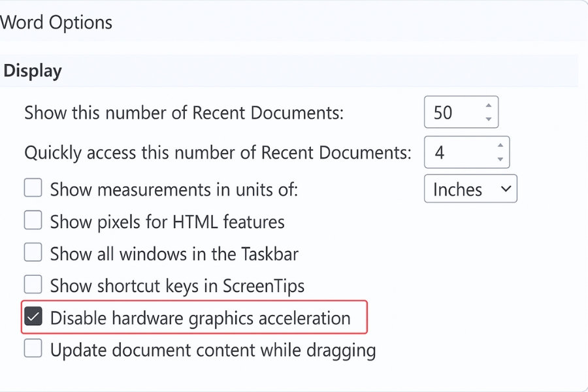Screen dimensions: 588x392
Task: Decrease the Recent Documents count with down arrow
Action: click(x=488, y=119)
